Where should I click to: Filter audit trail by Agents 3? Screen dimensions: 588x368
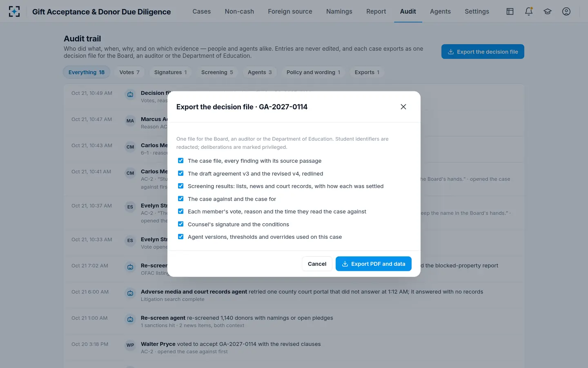(x=260, y=72)
